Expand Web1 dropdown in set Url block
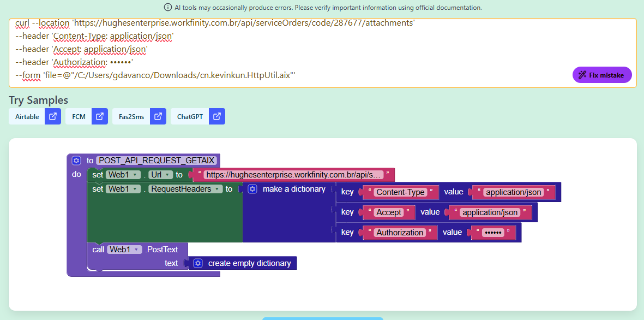The image size is (644, 320). [136, 175]
